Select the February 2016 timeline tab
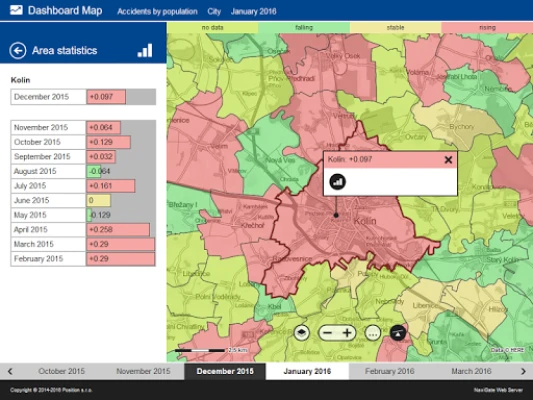This screenshot has width=533, height=400. tap(390, 371)
